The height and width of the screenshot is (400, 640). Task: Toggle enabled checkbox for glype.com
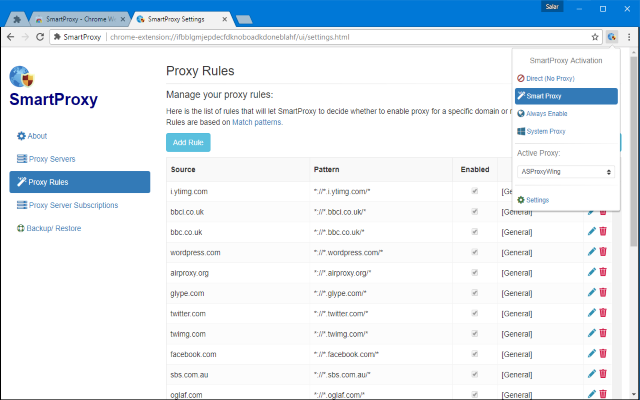pyautogui.click(x=475, y=293)
